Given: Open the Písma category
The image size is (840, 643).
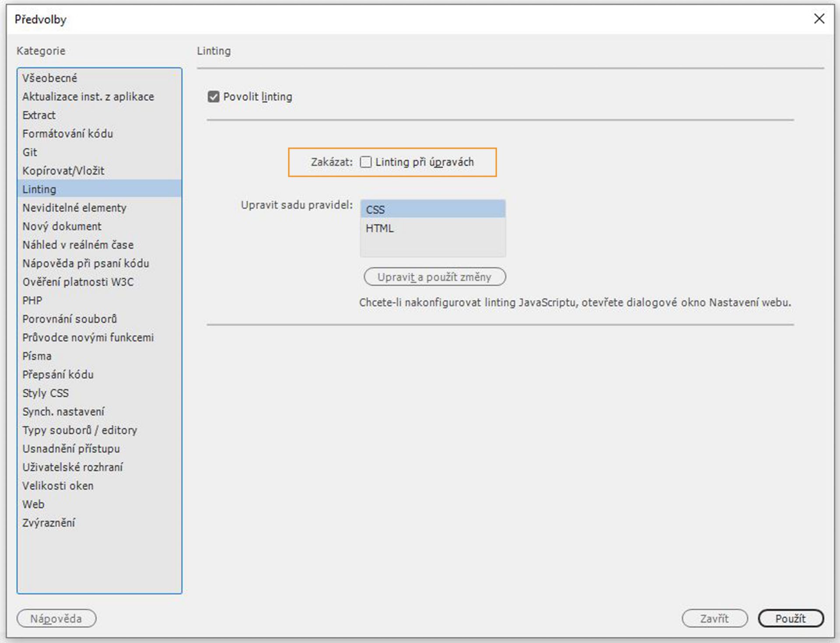Looking at the screenshot, I should coord(37,356).
